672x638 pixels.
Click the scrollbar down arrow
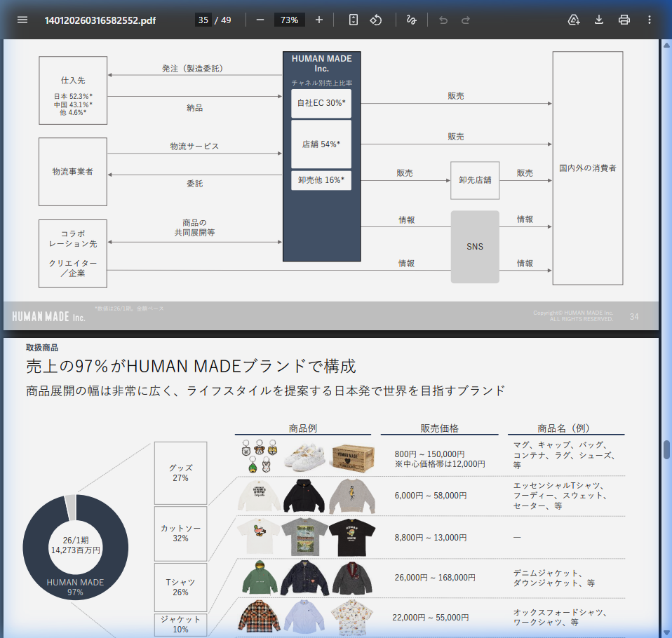click(x=667, y=633)
